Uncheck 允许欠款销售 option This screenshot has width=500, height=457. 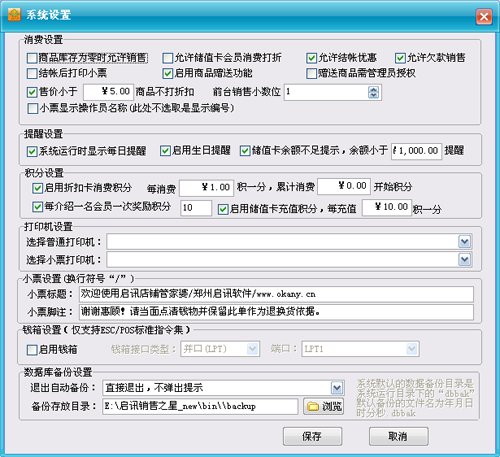click(x=400, y=58)
